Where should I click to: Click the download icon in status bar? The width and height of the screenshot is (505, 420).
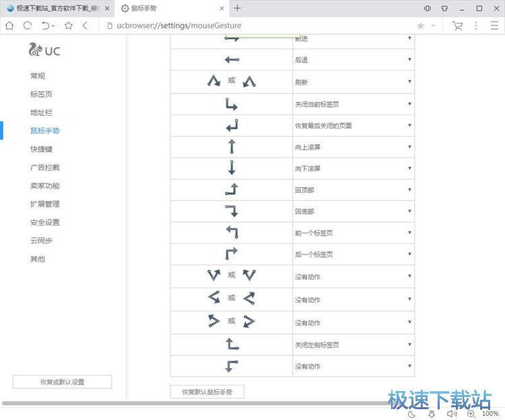[x=432, y=414]
